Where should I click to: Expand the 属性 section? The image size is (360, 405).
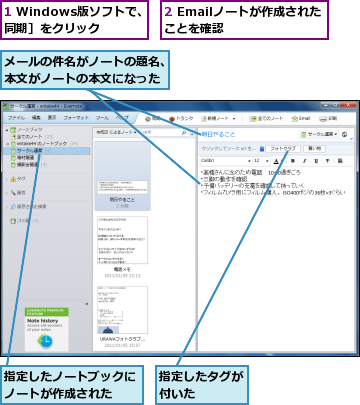point(7,193)
